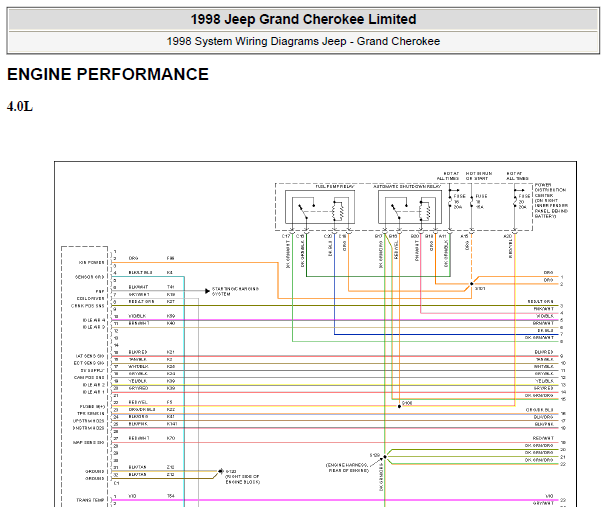Click the 'IGN POWER' pin label
Image resolution: width=610 pixels, height=507 pixels.
click(92, 263)
